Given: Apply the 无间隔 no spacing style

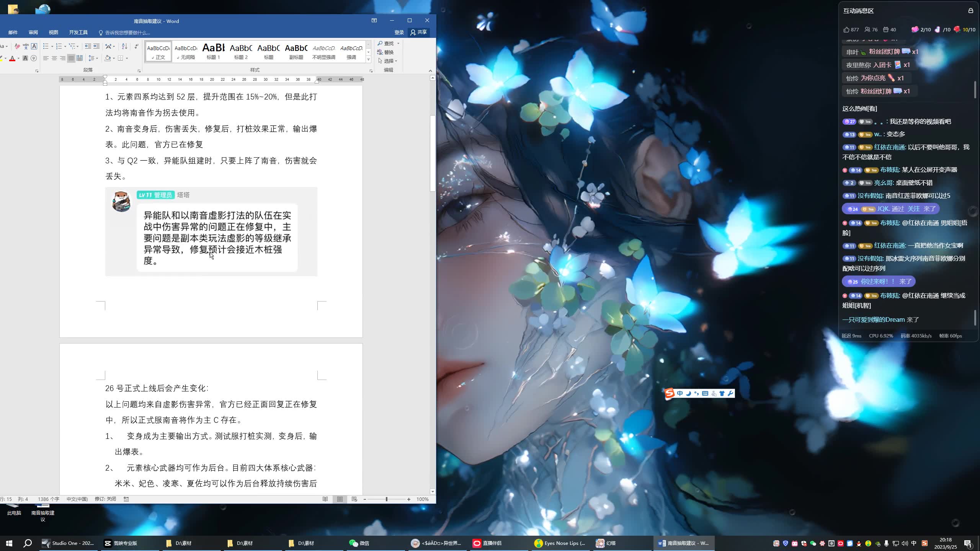Looking at the screenshot, I should point(186,51).
